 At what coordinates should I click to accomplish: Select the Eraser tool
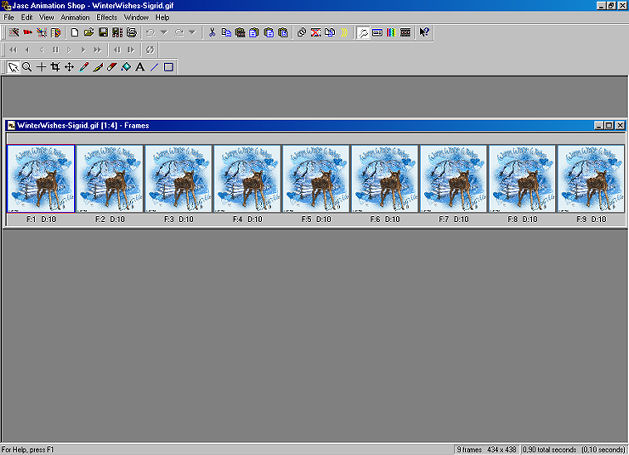112,67
